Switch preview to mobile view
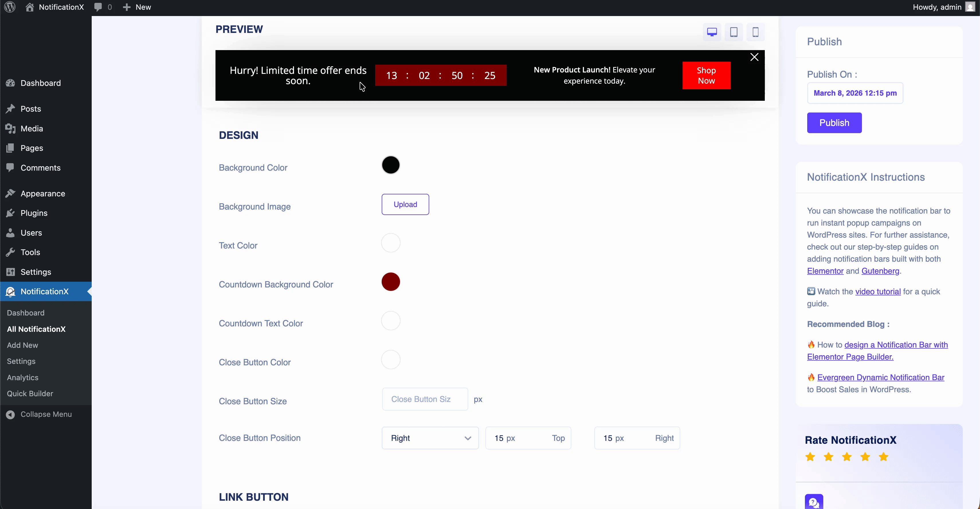Viewport: 980px width, 509px height. [756, 32]
